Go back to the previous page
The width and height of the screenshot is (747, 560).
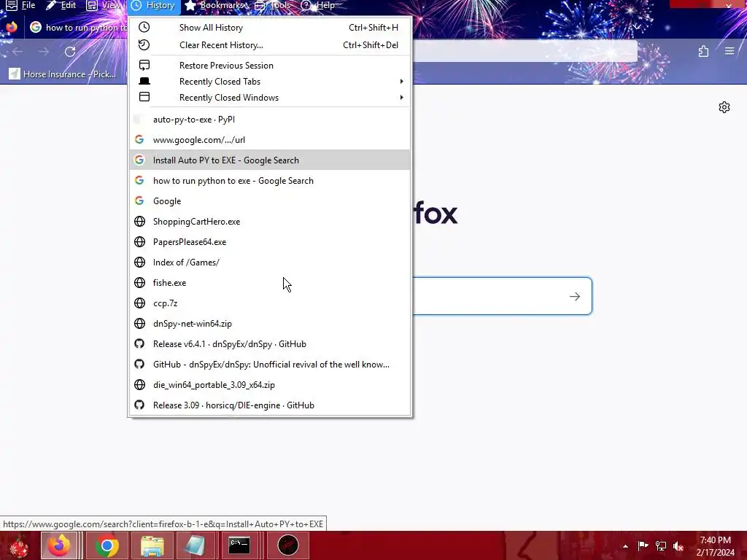(x=18, y=52)
